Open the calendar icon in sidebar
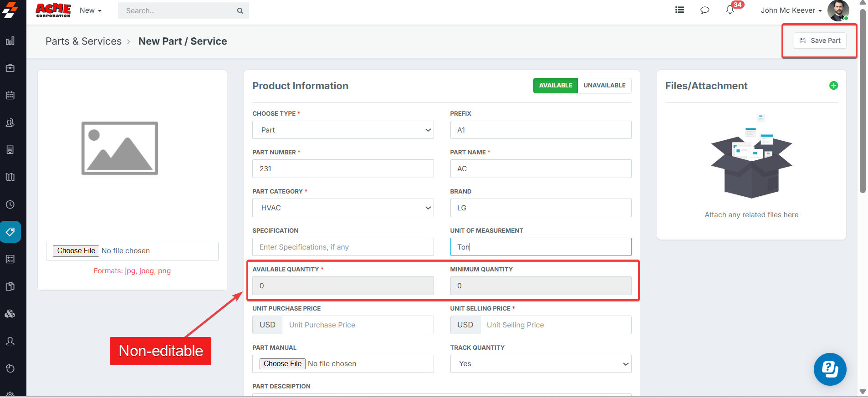 pyautogui.click(x=10, y=96)
